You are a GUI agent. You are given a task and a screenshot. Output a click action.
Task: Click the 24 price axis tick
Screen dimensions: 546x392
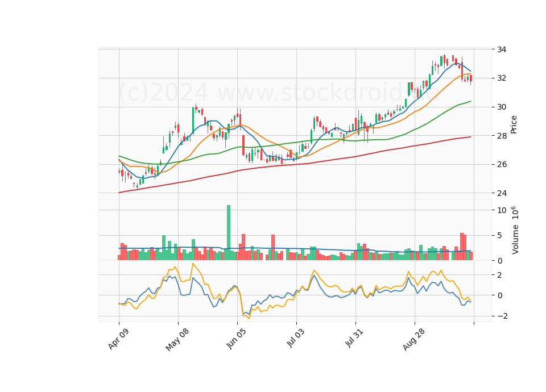(x=502, y=193)
